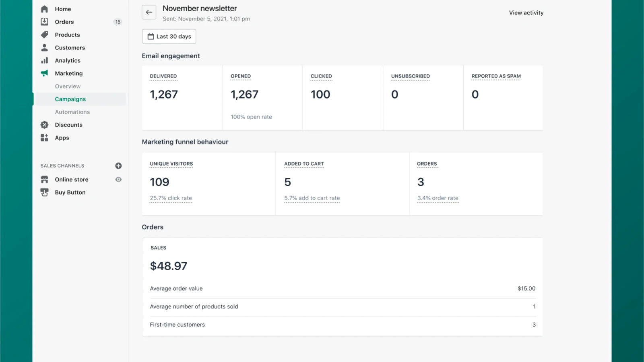
Task: Open the Last 30 days date selector
Action: tap(169, 36)
